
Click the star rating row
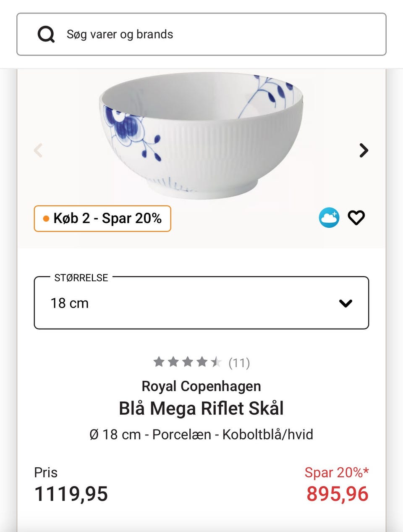[187, 362]
